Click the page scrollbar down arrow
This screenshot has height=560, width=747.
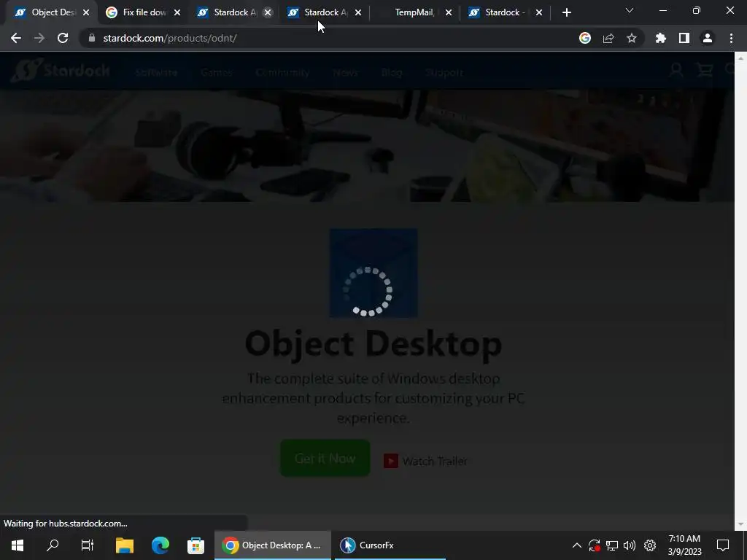coord(740,524)
